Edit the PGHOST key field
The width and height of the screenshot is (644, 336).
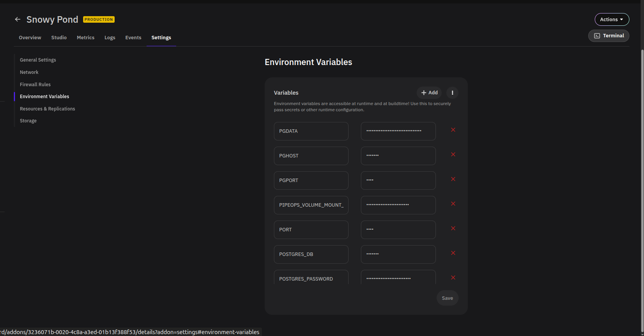click(x=311, y=156)
